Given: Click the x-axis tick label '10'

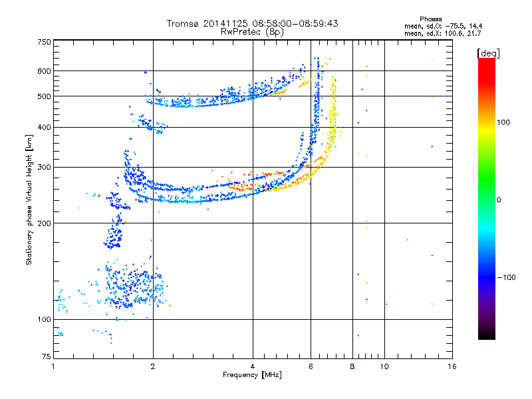Looking at the screenshot, I should [x=384, y=366].
